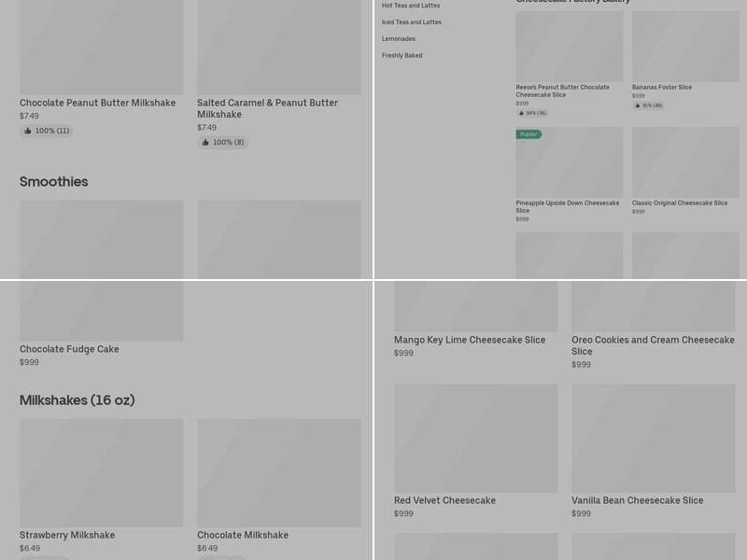The image size is (747, 560).
Task: Open the Chocolate Peanut Butter Milkshake photo
Action: (102, 47)
